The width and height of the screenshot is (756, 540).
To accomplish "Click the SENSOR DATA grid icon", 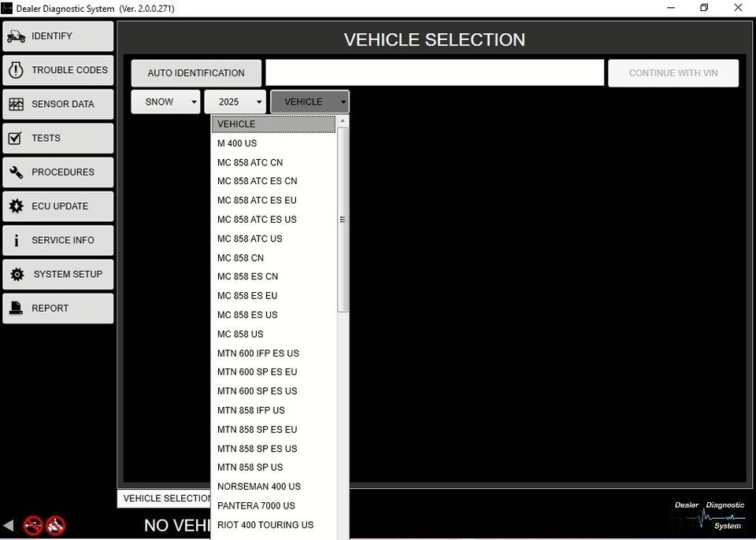I will (16, 103).
